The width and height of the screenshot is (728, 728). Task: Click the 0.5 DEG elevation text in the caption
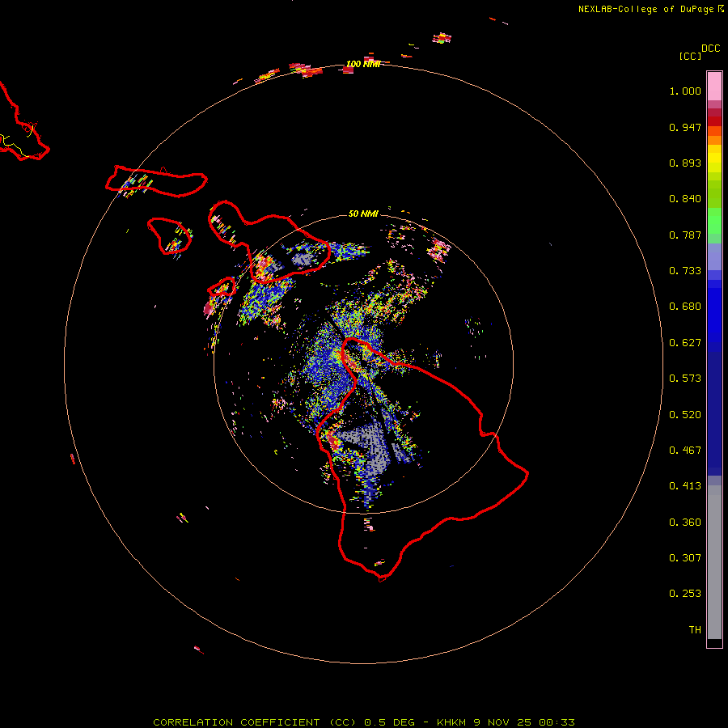(x=390, y=722)
